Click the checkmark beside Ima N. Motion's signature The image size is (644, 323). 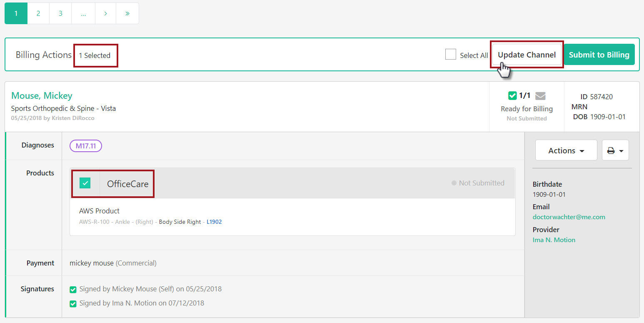tap(73, 303)
